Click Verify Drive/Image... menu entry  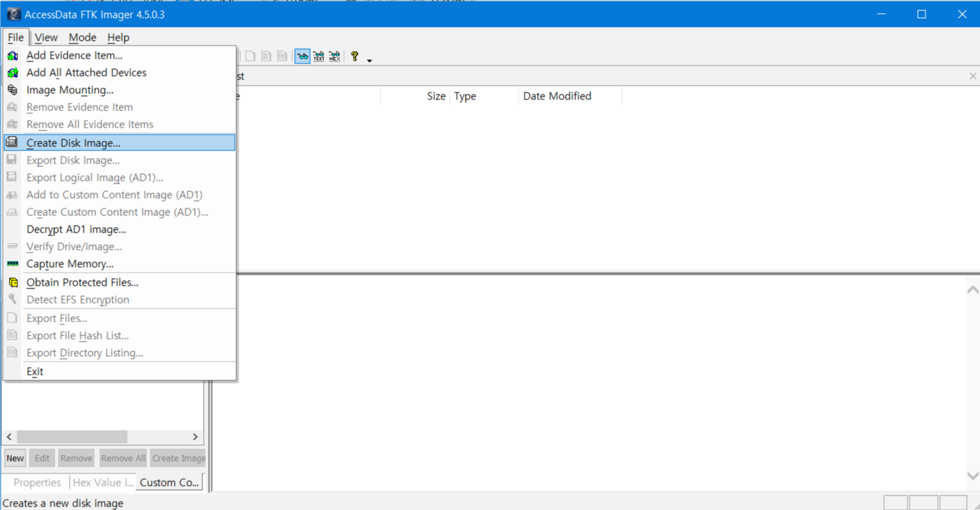[119, 246]
